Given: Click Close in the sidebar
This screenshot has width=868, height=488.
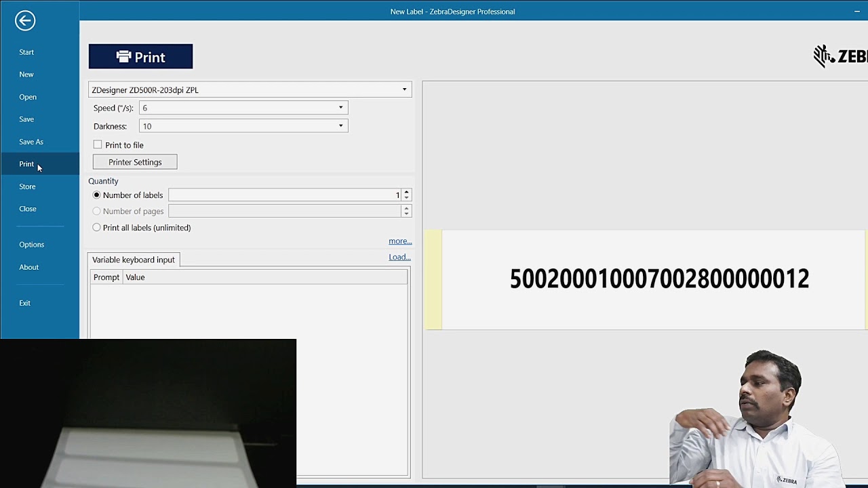Looking at the screenshot, I should click(28, 209).
